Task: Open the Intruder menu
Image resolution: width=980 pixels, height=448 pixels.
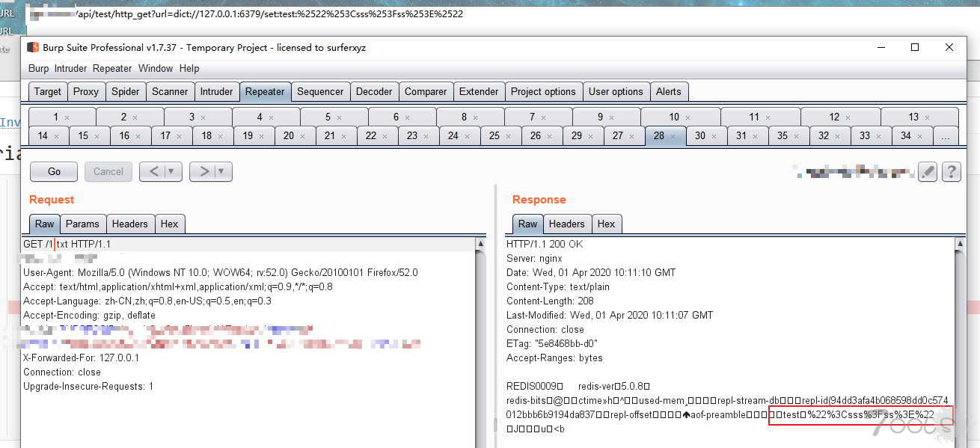Action: [x=70, y=68]
